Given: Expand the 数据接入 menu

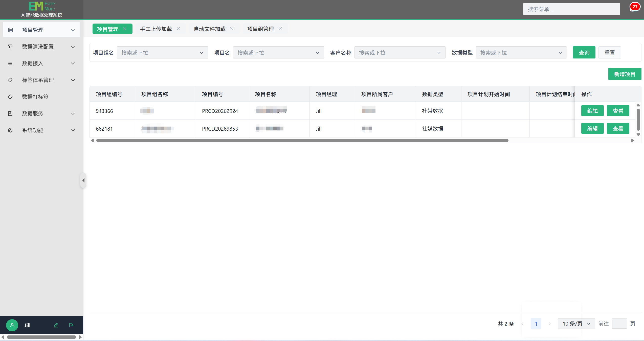Looking at the screenshot, I should [x=73, y=64].
